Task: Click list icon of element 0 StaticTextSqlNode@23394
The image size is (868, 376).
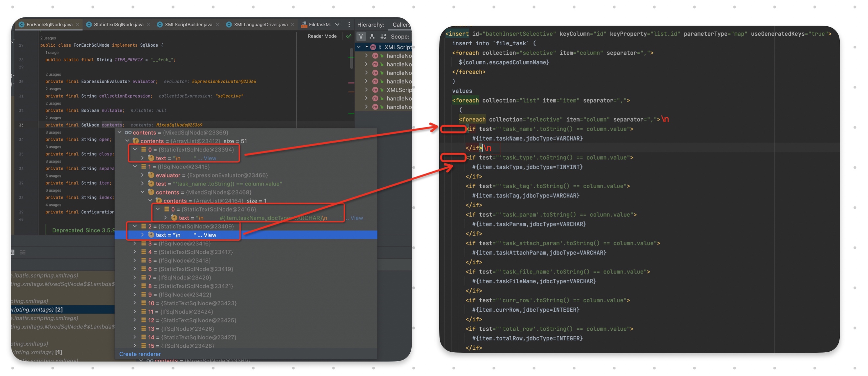Action: (144, 150)
